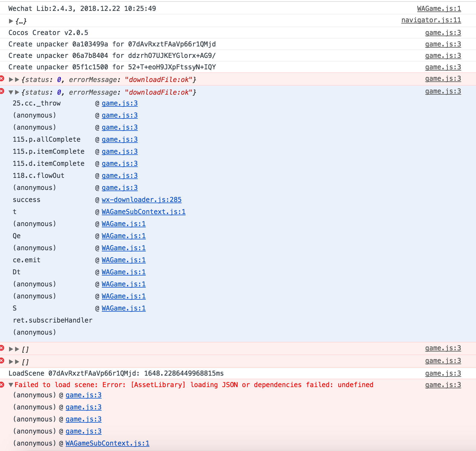Open game.js:3 link next to 25.cc._throw
Screen dimensions: 476x451
[x=120, y=103]
